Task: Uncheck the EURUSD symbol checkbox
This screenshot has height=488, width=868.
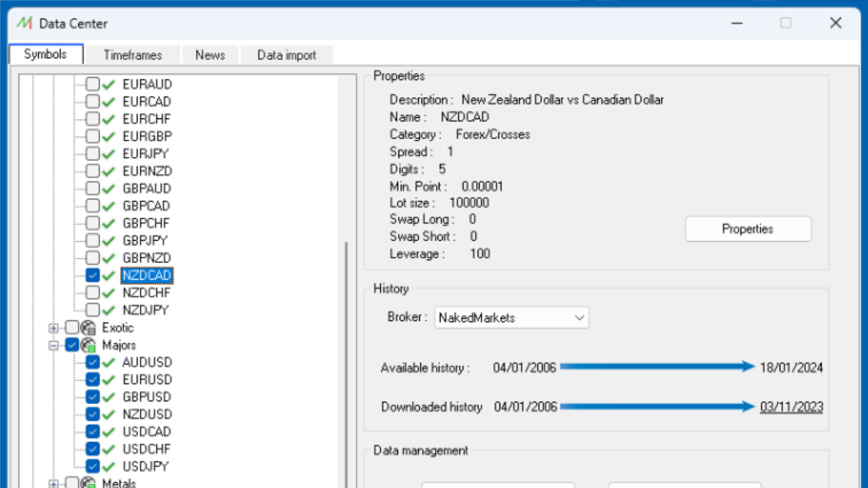Action: (93, 380)
